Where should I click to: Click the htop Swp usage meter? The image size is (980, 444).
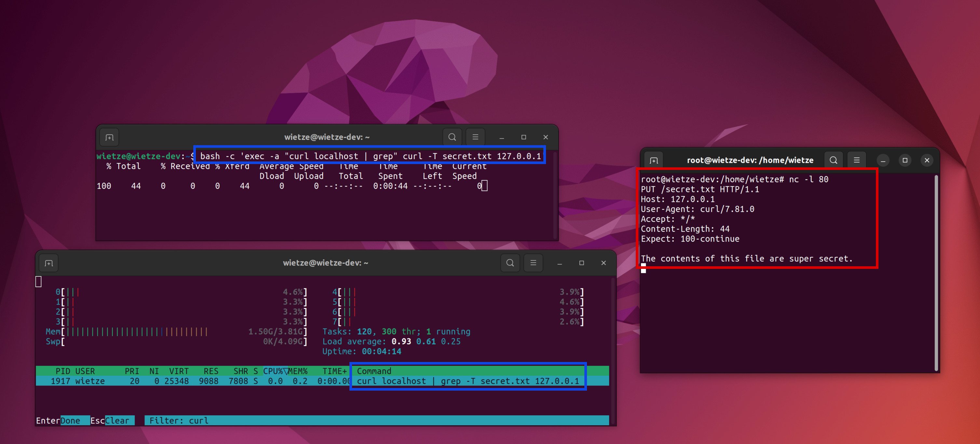176,341
